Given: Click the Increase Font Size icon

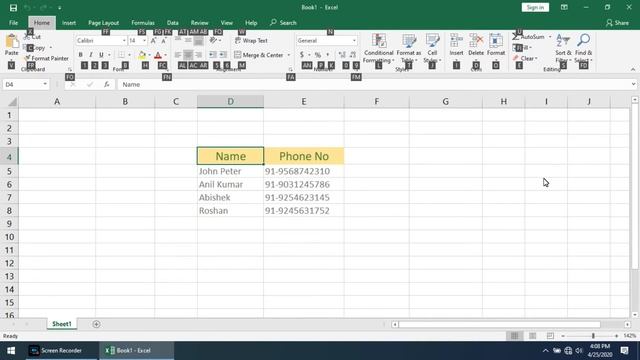Looking at the screenshot, I should pos(153,40).
